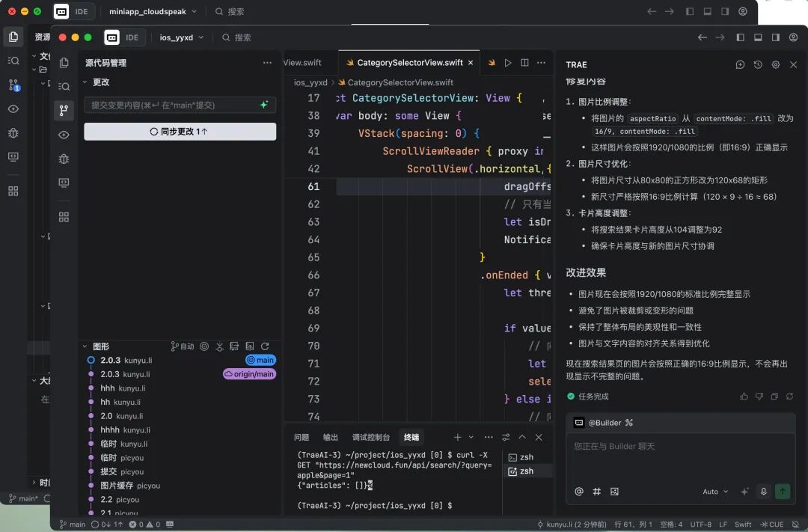The width and height of the screenshot is (808, 532).
Task: Give thumbs up to the AI response
Action: pos(744,397)
